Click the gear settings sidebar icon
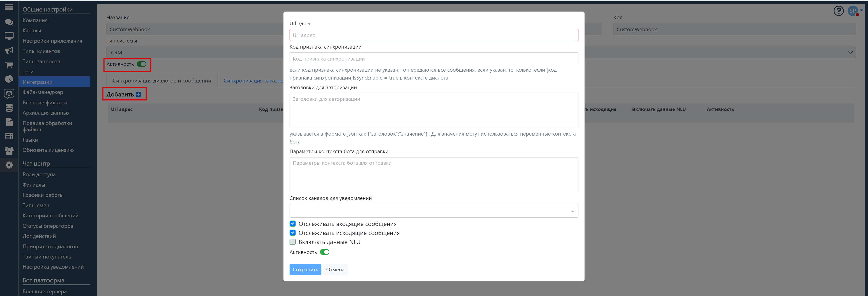 click(9, 165)
